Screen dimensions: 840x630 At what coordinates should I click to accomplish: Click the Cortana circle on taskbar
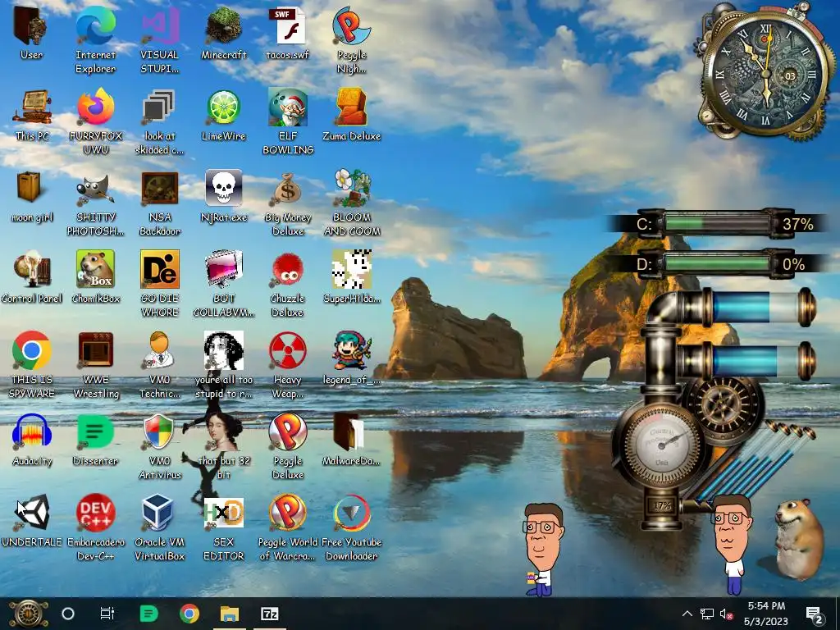pos(68,614)
